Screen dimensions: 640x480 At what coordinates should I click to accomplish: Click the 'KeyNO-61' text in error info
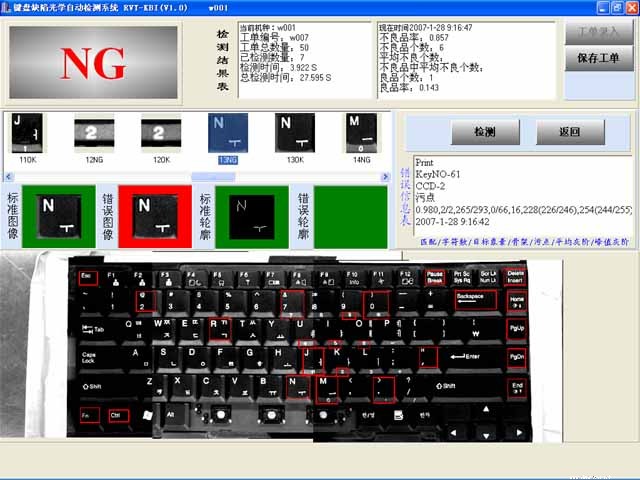(x=438, y=174)
